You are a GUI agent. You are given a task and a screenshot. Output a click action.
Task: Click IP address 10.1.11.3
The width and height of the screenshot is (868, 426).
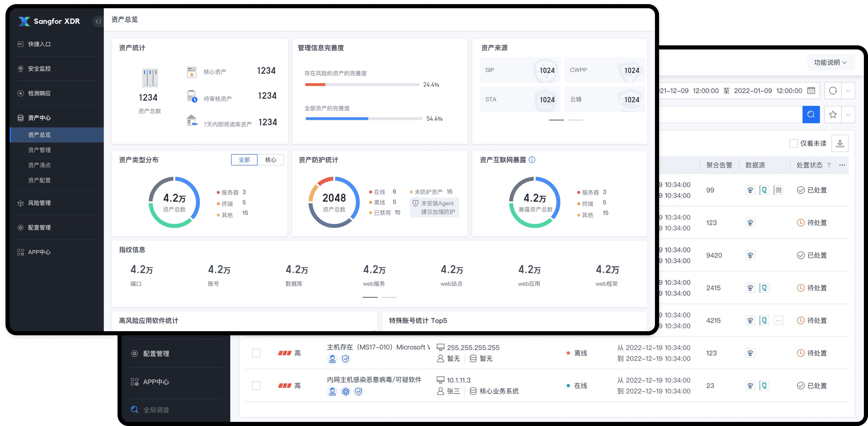point(459,380)
